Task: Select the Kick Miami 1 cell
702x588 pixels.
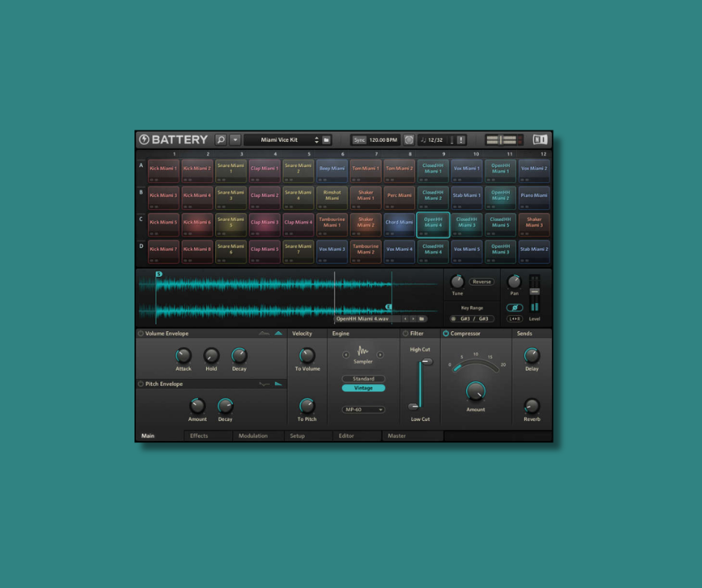Action: (164, 171)
